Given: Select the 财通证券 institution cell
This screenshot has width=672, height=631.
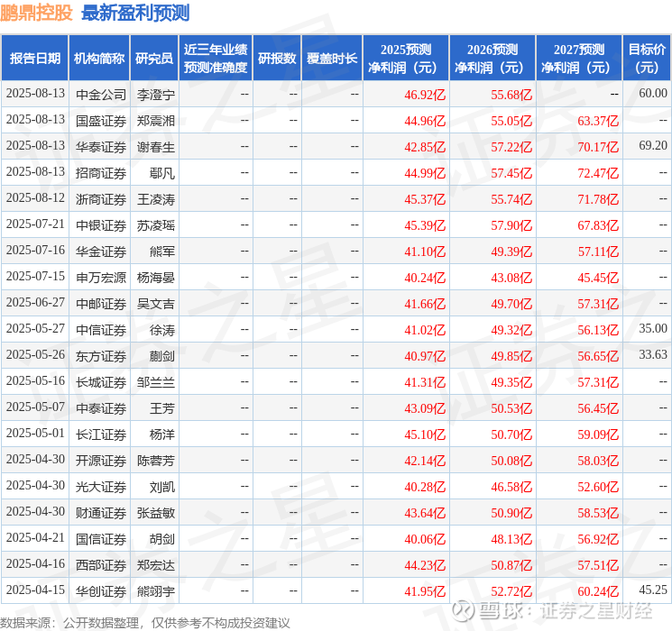Looking at the screenshot, I should pyautogui.click(x=101, y=513).
